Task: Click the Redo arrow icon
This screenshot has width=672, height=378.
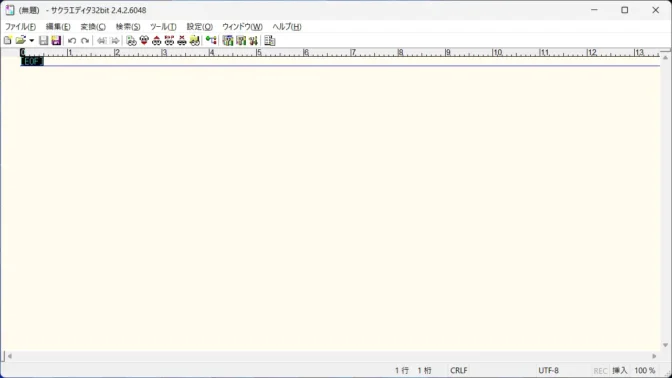Action: [x=85, y=41]
